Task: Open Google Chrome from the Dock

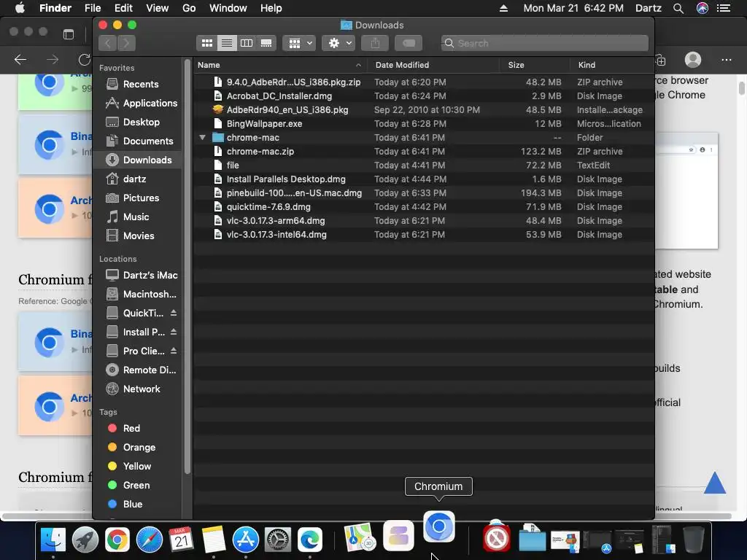Action: point(117,540)
